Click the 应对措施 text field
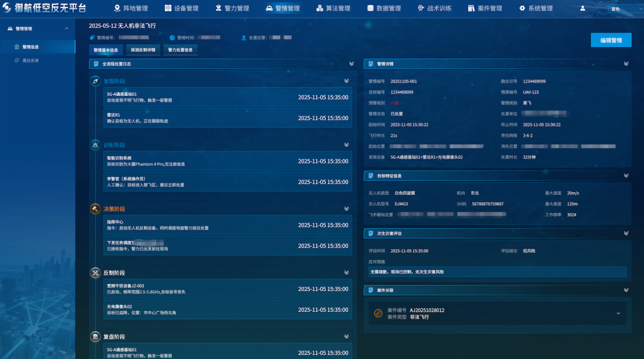 click(x=497, y=272)
